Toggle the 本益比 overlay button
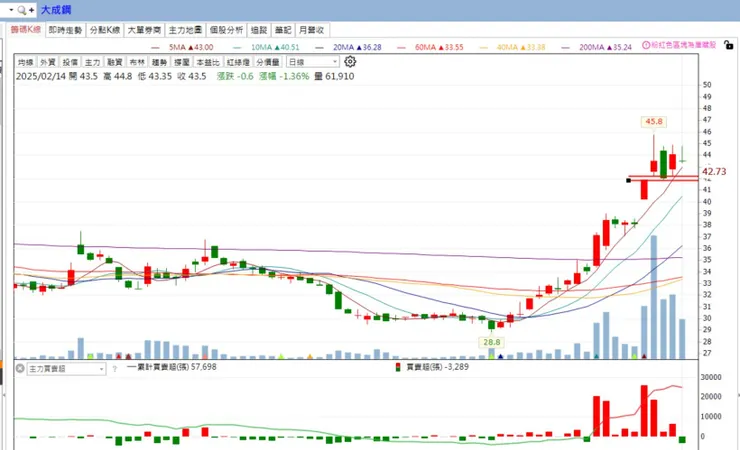740x450 pixels. point(208,62)
